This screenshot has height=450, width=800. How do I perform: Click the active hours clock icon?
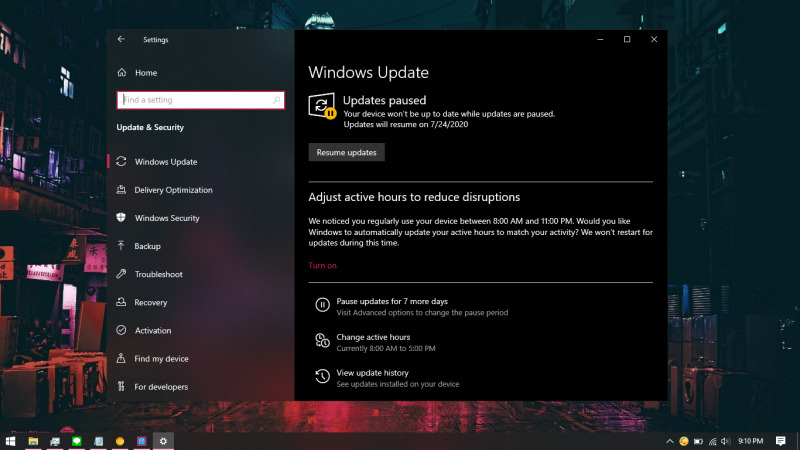[x=322, y=340]
